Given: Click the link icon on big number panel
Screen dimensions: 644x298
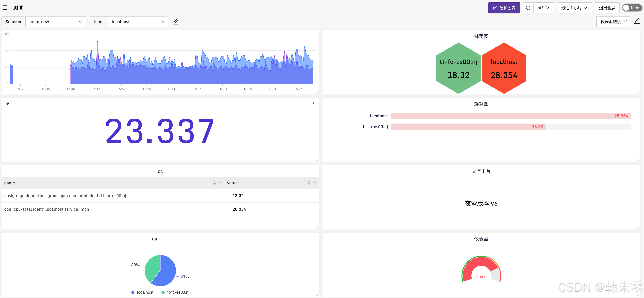Looking at the screenshot, I should tap(7, 104).
